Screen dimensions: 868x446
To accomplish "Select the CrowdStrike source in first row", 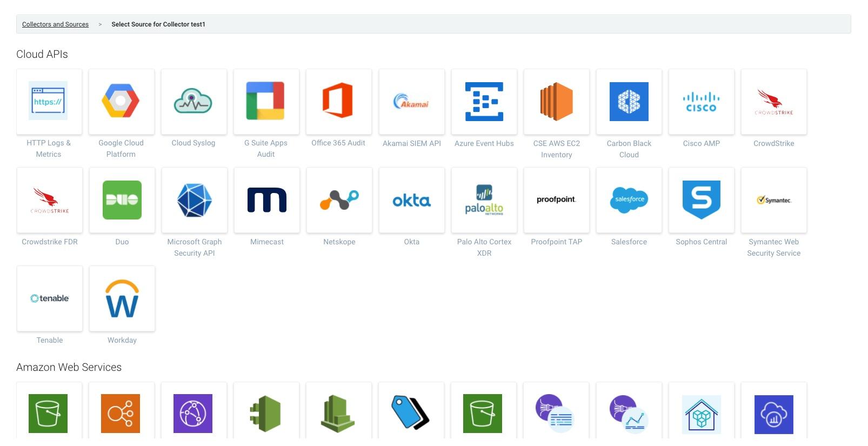I will [x=774, y=102].
